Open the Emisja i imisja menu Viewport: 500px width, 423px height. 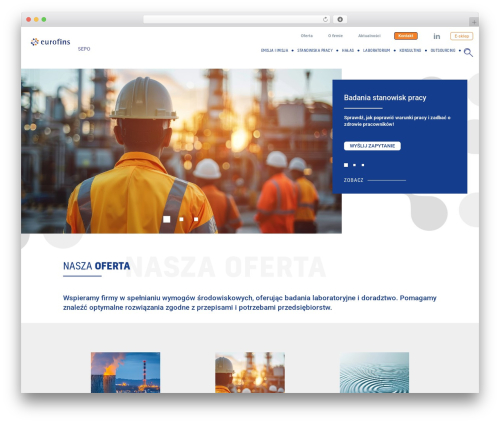[x=274, y=50]
